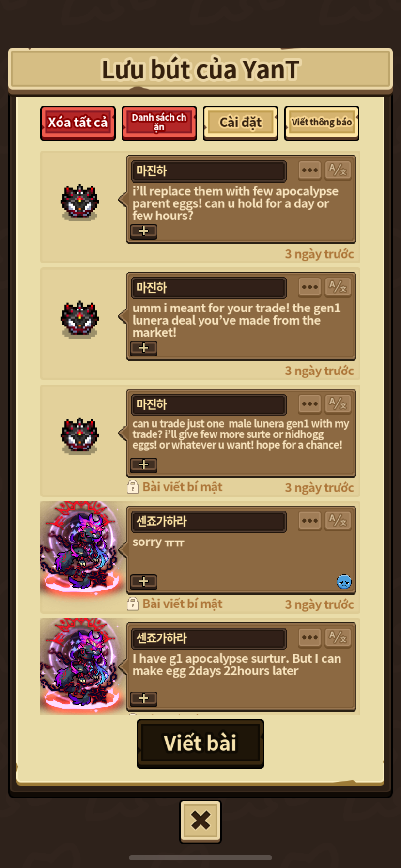Translate the gen1 lunera deal message
Image resolution: width=401 pixels, height=868 pixels.
pos(338,287)
